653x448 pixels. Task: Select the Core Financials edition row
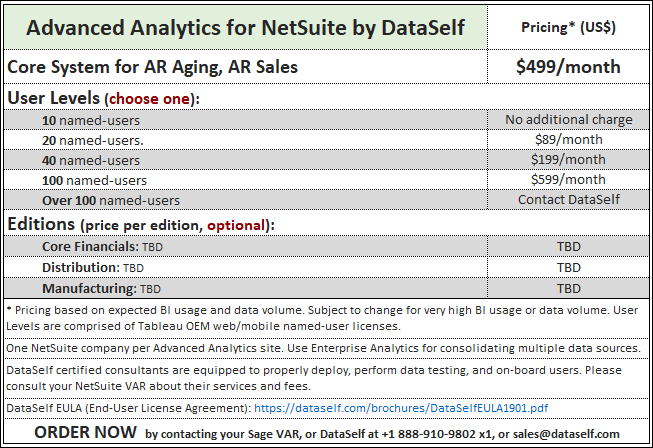pyautogui.click(x=326, y=246)
